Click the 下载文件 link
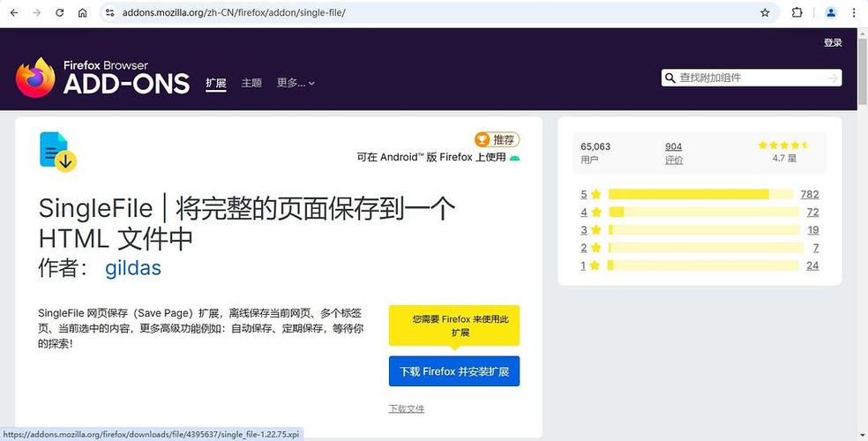 tap(407, 409)
